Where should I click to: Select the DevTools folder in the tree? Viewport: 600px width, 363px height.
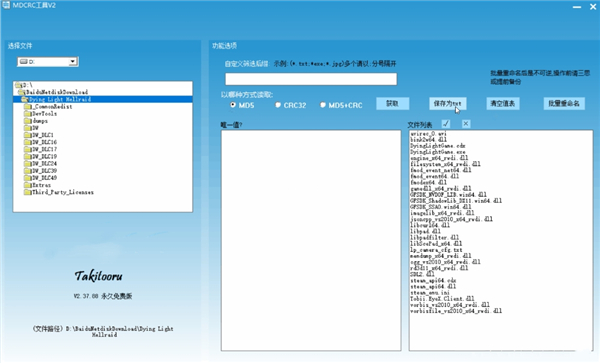pyautogui.click(x=44, y=114)
